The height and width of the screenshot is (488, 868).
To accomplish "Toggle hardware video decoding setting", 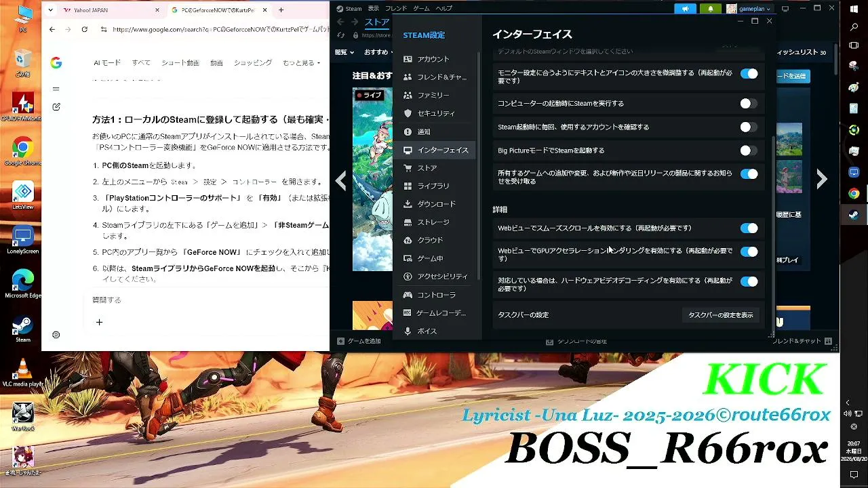I will [x=749, y=281].
